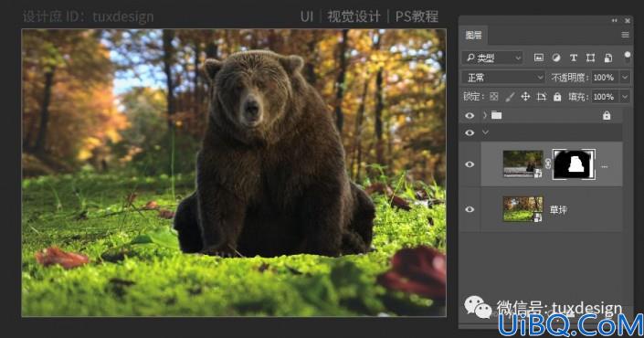Select the bear layer image thumbnail
644x338 pixels.
[x=523, y=164]
